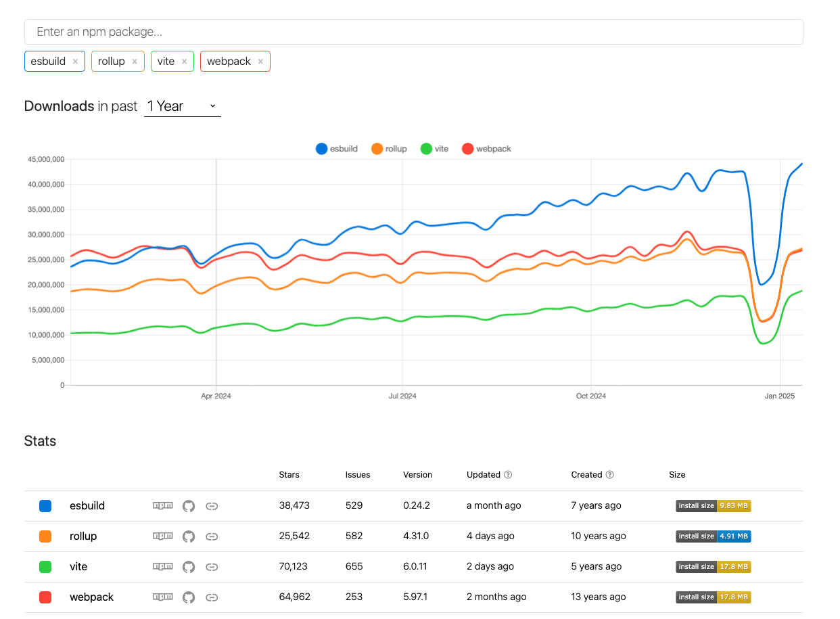Open rollup homepage link icon
The height and width of the screenshot is (619, 840).
(x=212, y=536)
